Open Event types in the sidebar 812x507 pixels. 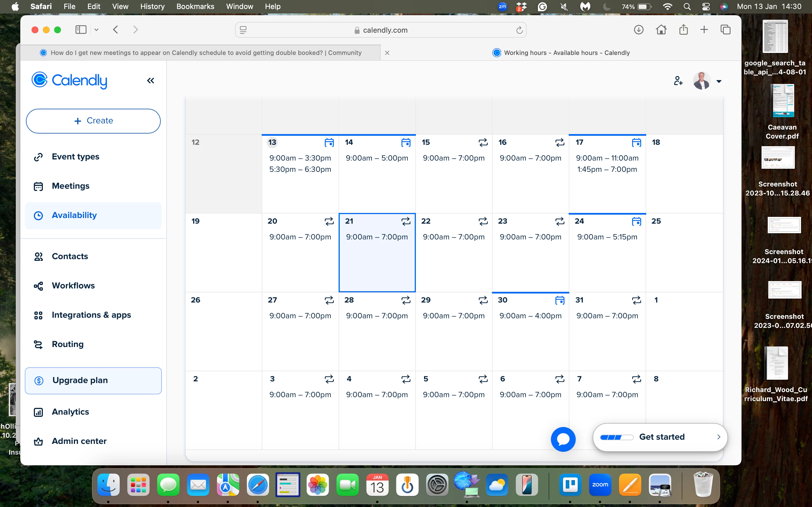click(x=75, y=157)
